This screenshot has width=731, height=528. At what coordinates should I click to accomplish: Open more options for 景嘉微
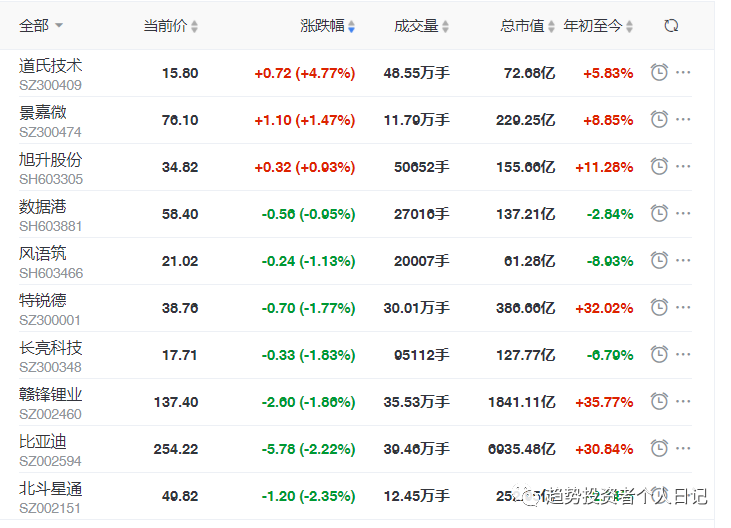coord(683,119)
